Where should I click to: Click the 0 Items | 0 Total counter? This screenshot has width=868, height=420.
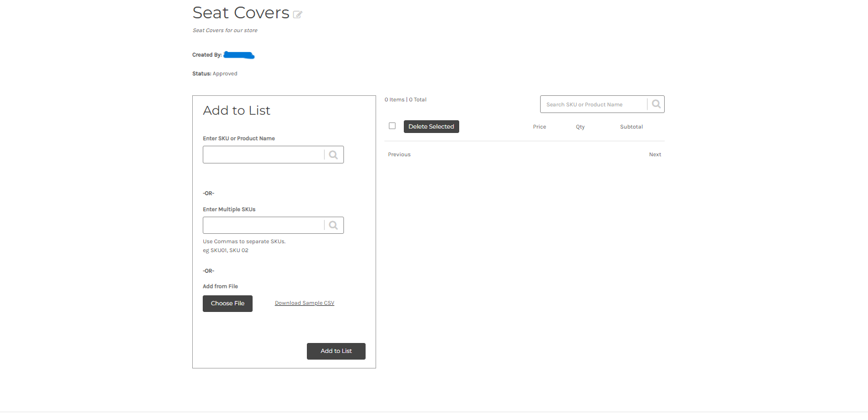coord(405,100)
